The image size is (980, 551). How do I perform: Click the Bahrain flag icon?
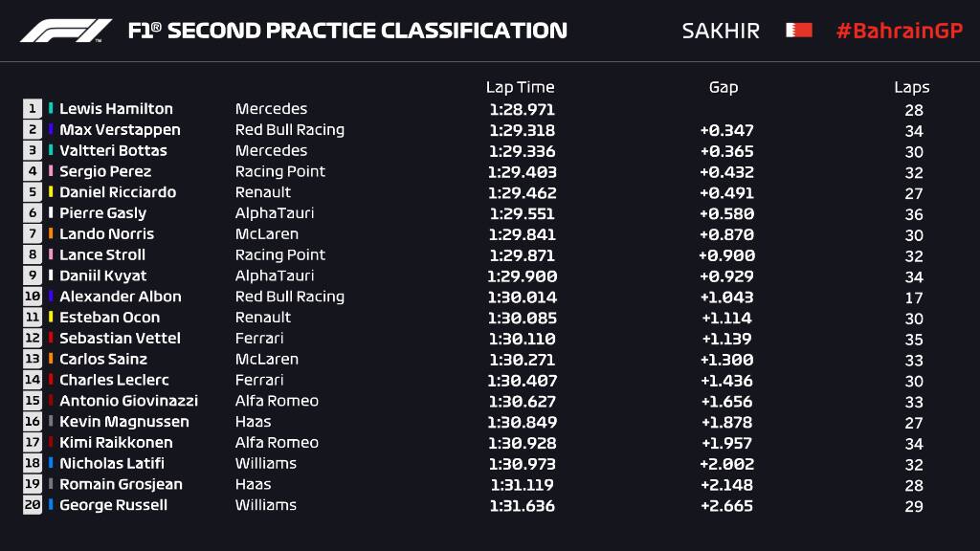pyautogui.click(x=799, y=31)
